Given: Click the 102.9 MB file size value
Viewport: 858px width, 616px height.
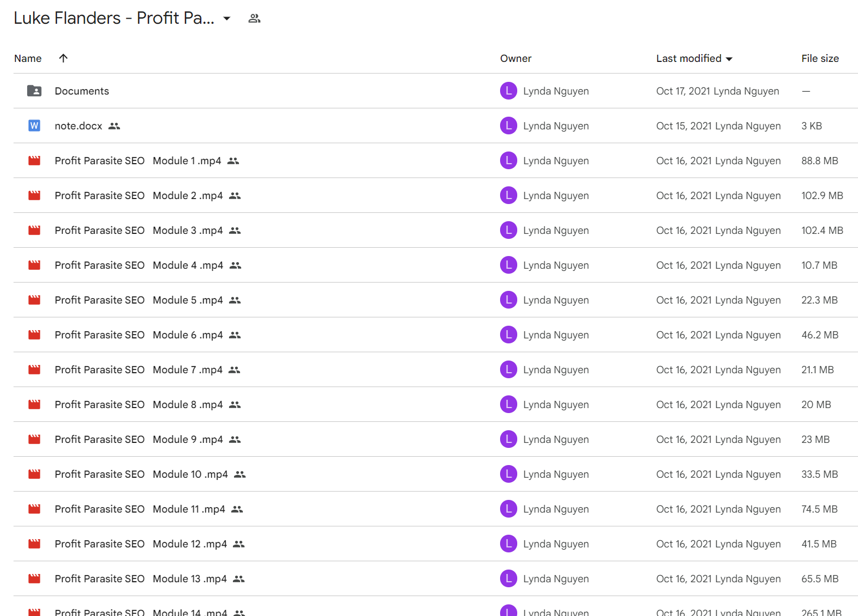Looking at the screenshot, I should click(822, 196).
